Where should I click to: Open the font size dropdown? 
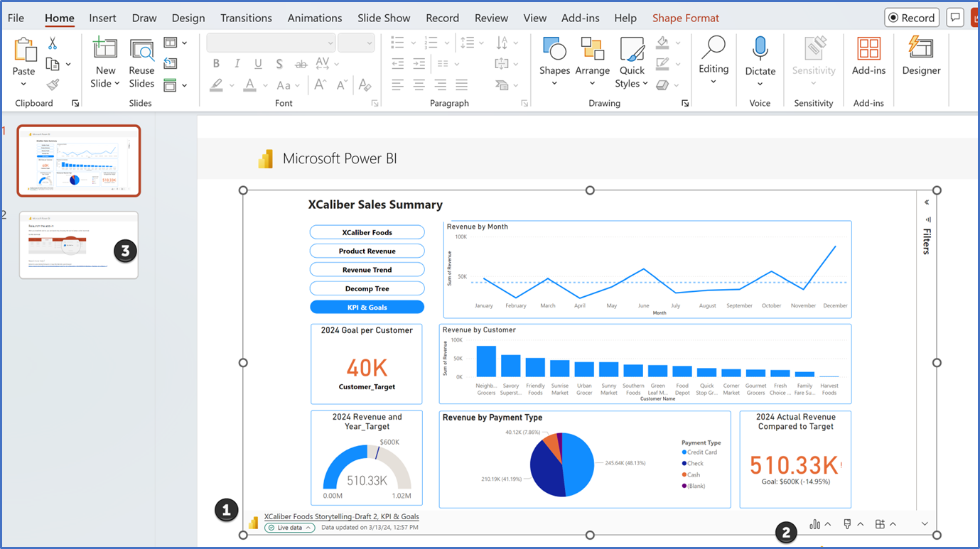coord(370,43)
